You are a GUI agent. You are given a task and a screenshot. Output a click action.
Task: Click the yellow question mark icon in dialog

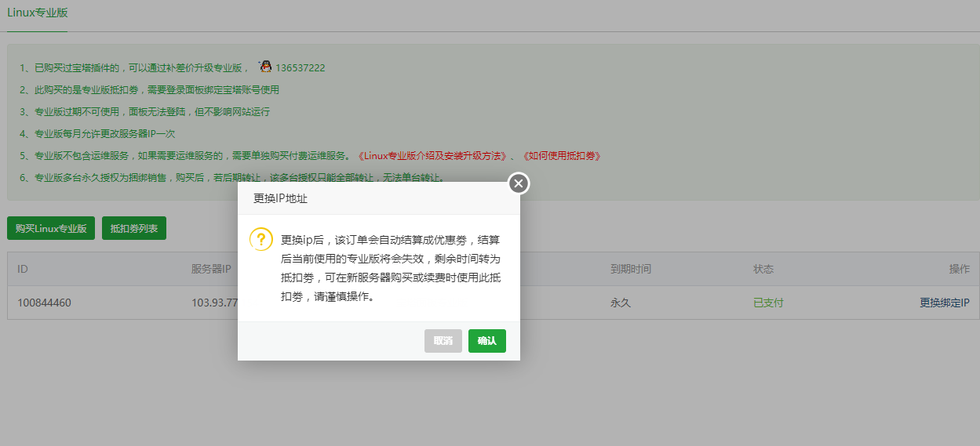click(260, 239)
